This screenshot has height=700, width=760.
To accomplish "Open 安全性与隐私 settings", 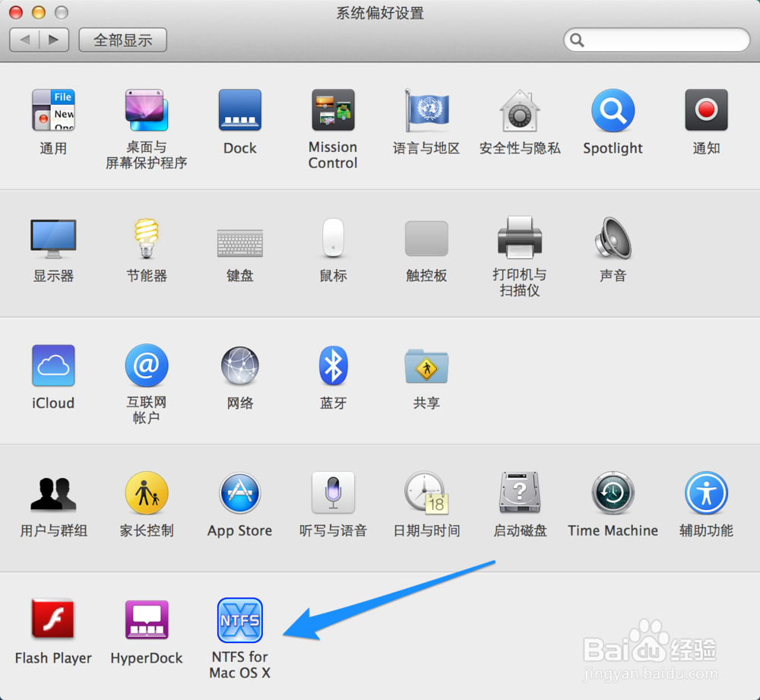I will (x=520, y=111).
